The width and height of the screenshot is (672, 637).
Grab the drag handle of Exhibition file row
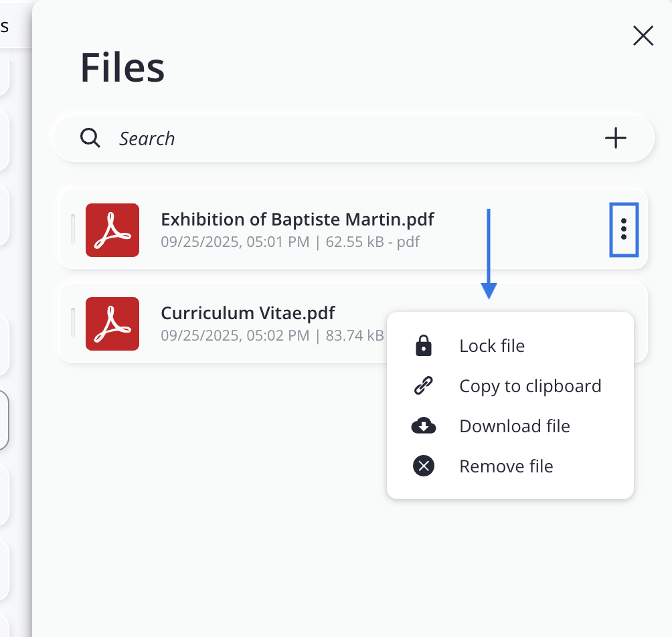pyautogui.click(x=73, y=230)
